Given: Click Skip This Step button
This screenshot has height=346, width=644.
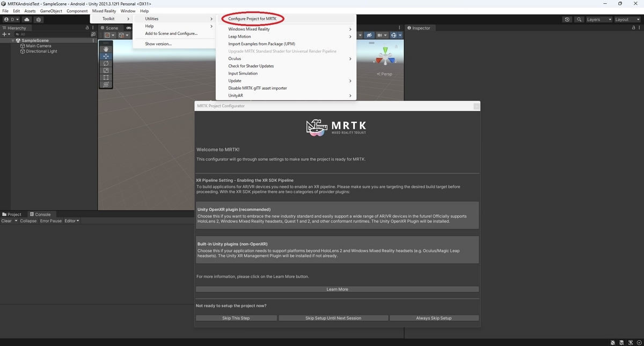Looking at the screenshot, I should click(x=236, y=318).
